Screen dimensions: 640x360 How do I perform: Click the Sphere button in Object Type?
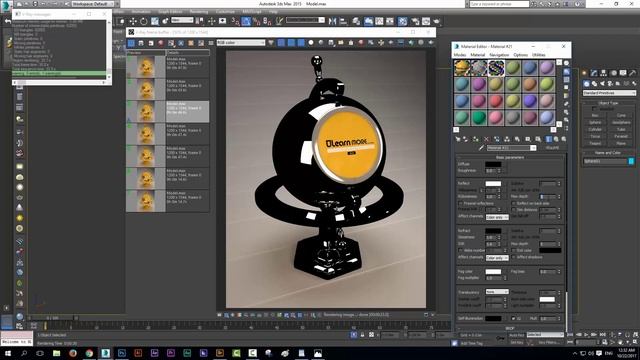[595, 122]
